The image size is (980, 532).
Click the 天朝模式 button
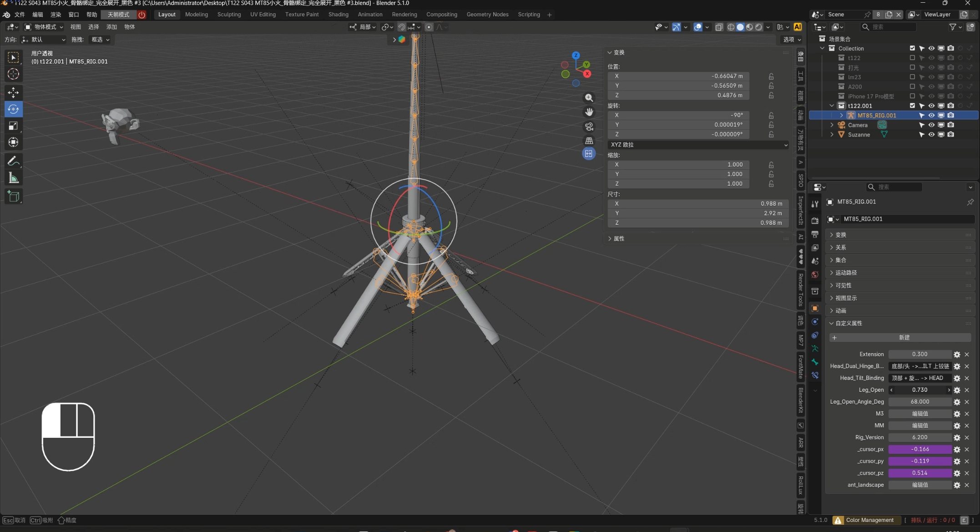click(118, 15)
